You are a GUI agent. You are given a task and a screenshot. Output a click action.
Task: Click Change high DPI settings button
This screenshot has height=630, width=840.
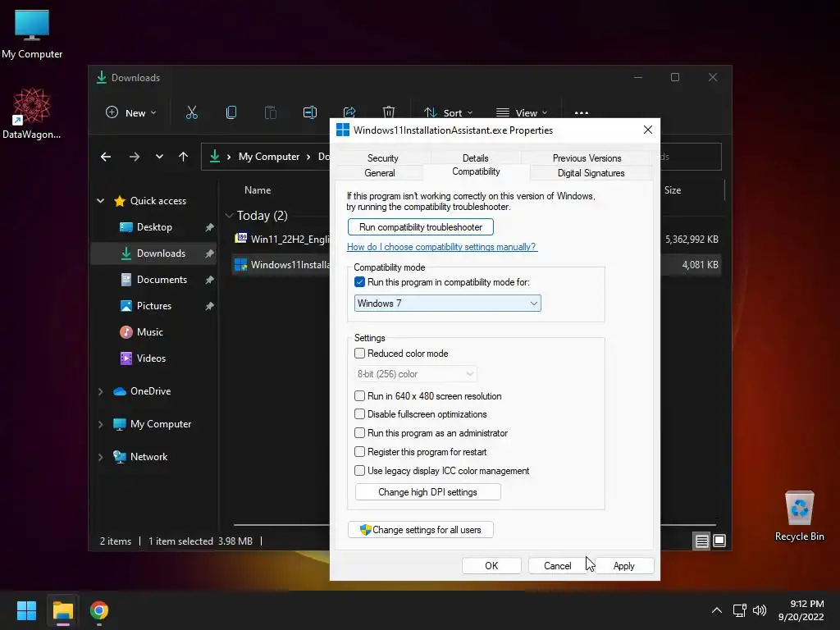[427, 492]
